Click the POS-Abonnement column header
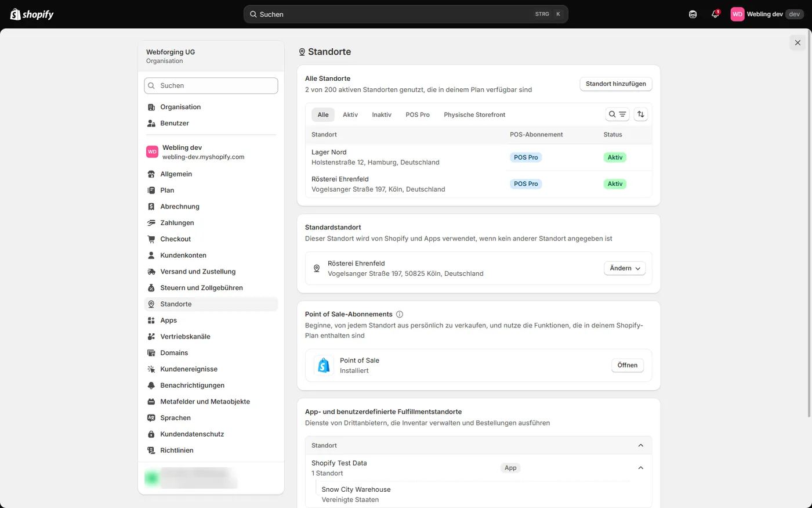 (536, 135)
